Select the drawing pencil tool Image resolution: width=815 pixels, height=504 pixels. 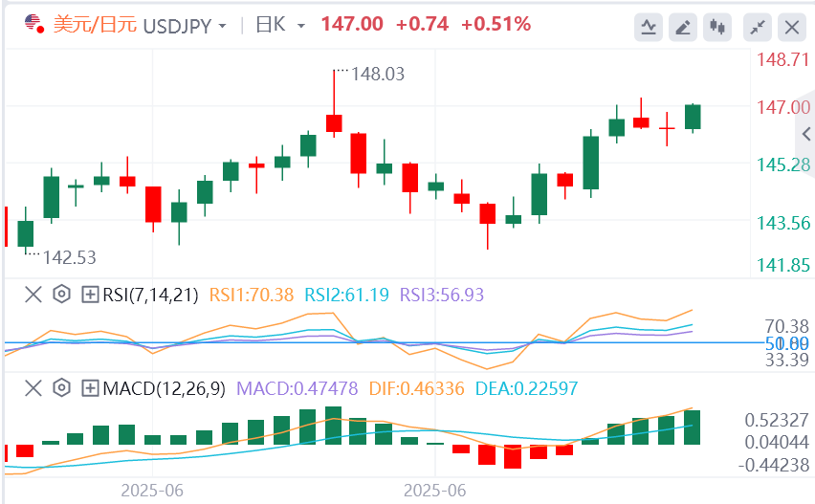click(683, 26)
